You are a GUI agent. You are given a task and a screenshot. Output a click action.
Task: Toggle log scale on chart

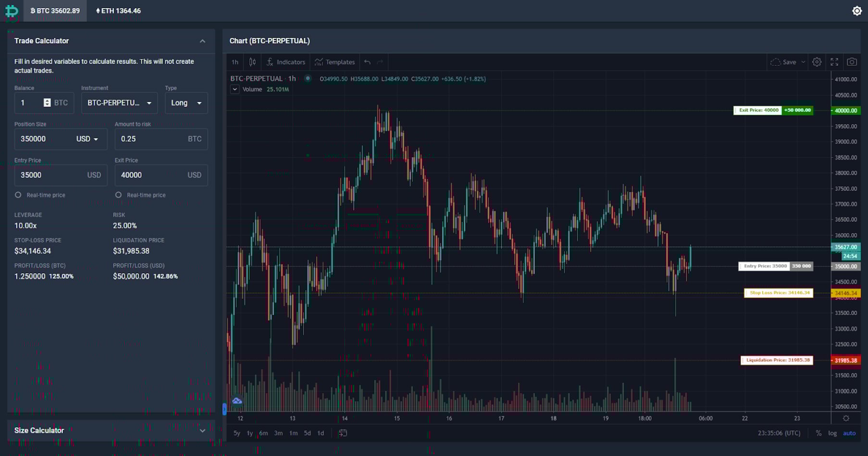[832, 433]
